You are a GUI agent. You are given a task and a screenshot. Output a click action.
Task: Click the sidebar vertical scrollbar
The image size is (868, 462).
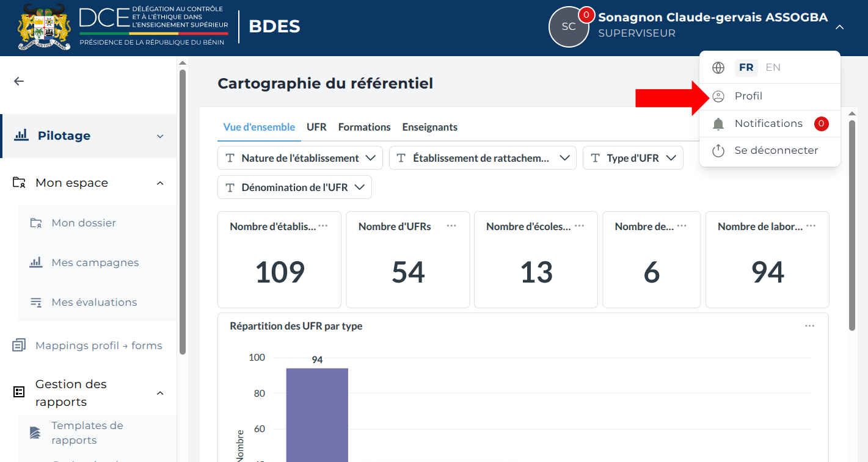(x=182, y=212)
